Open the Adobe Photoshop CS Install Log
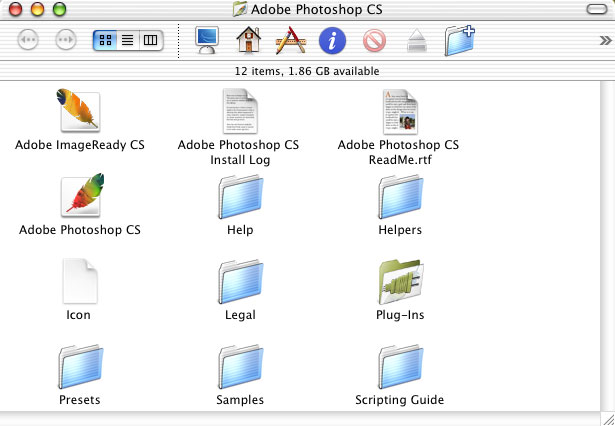 pos(238,111)
